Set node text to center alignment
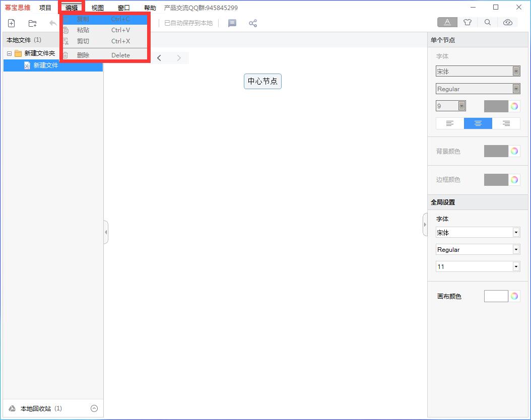Screen dimensions: 531x420 [x=478, y=123]
